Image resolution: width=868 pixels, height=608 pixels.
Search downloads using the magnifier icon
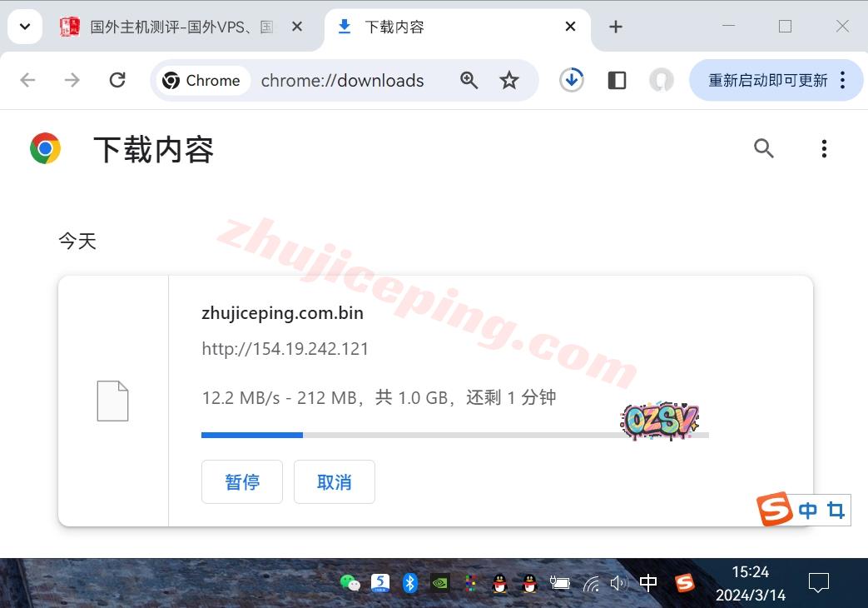[x=763, y=148]
